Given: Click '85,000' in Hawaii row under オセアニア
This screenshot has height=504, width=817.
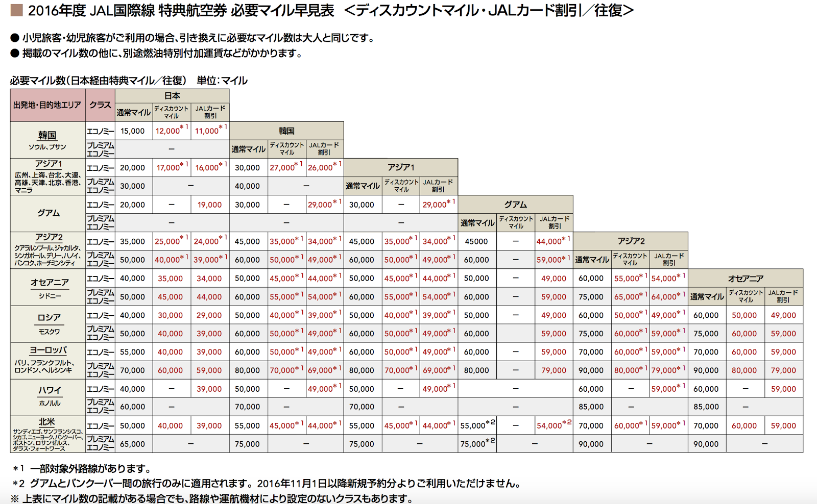Looking at the screenshot, I should click(x=706, y=407).
